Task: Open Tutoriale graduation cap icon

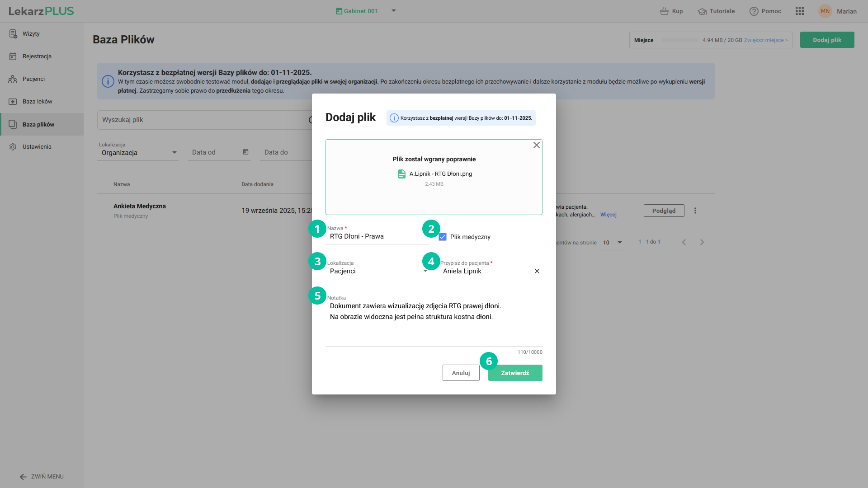Action: (x=702, y=11)
